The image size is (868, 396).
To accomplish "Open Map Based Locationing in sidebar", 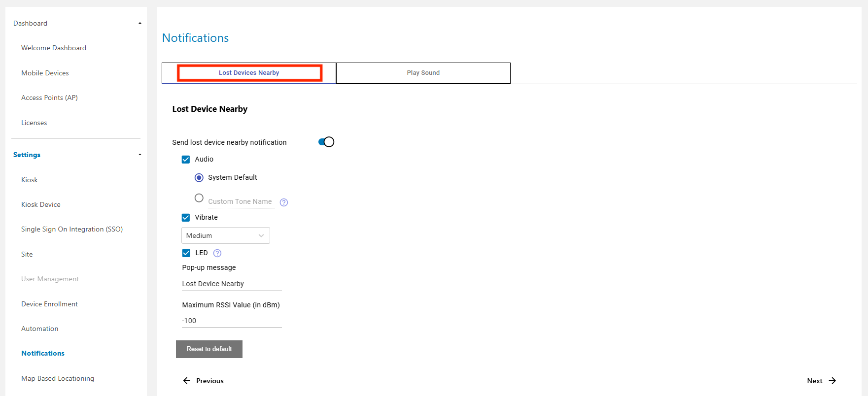I will click(x=58, y=378).
